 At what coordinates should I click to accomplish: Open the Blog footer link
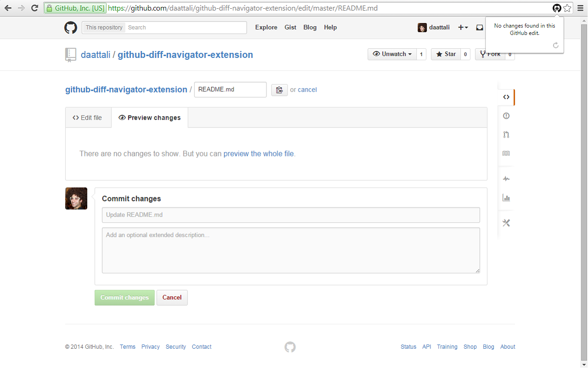[x=488, y=347]
